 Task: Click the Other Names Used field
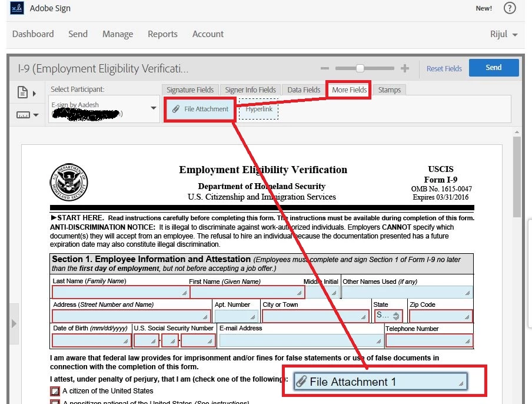click(x=407, y=292)
